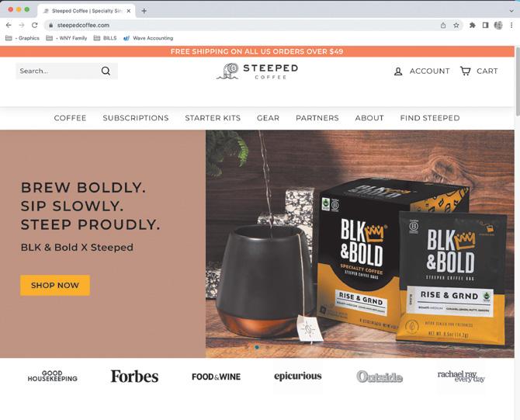Click the search magnifier icon
Image resolution: width=520 pixels, height=420 pixels.
tap(106, 71)
